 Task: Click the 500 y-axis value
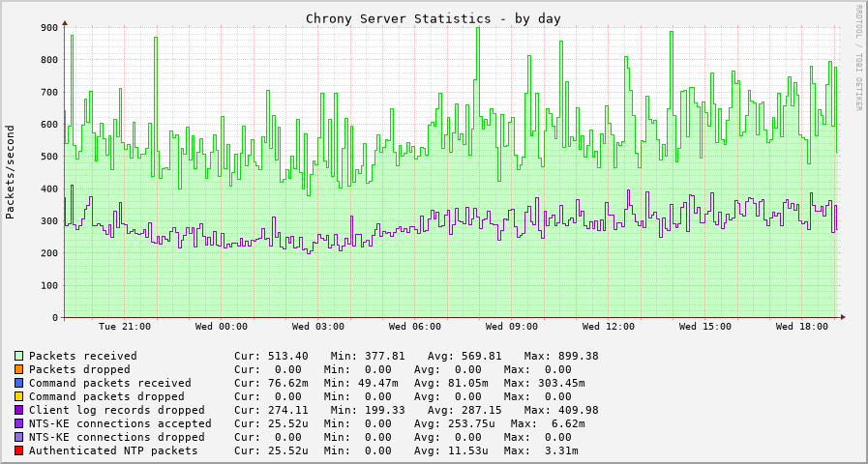[49, 157]
